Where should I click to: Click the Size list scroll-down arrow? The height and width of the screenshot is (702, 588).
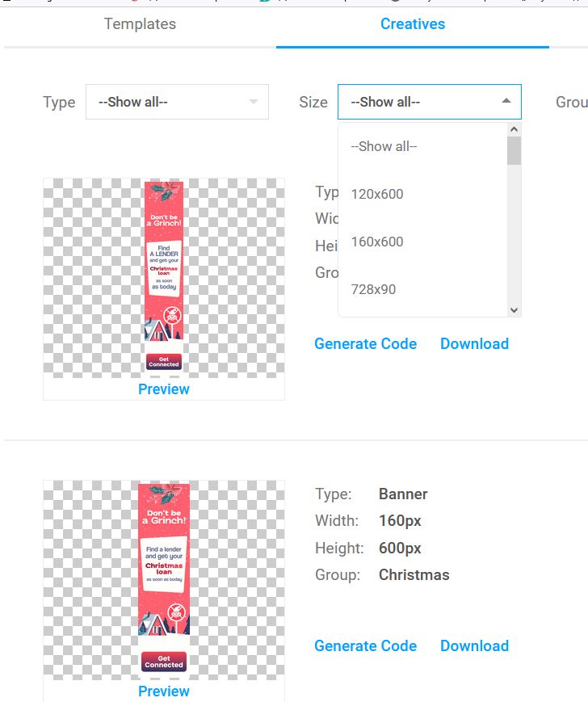514,309
